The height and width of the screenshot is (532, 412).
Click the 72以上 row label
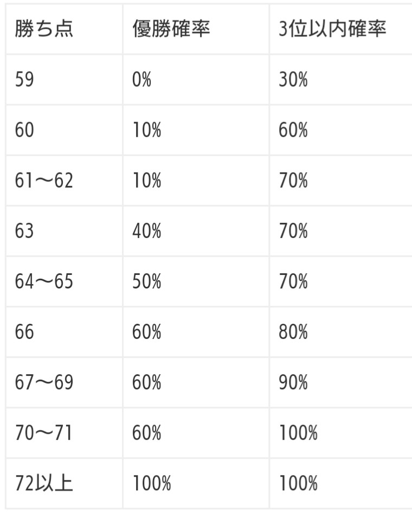coord(44,483)
